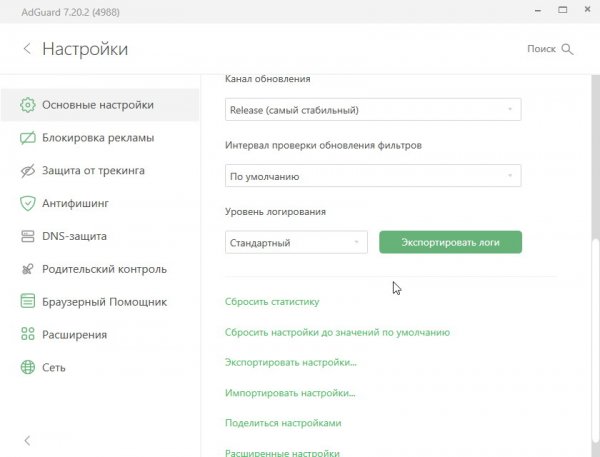Viewport: 600px width, 457px height.
Task: Collapse the sidebar with bottom-left chevron
Action: 27,441
